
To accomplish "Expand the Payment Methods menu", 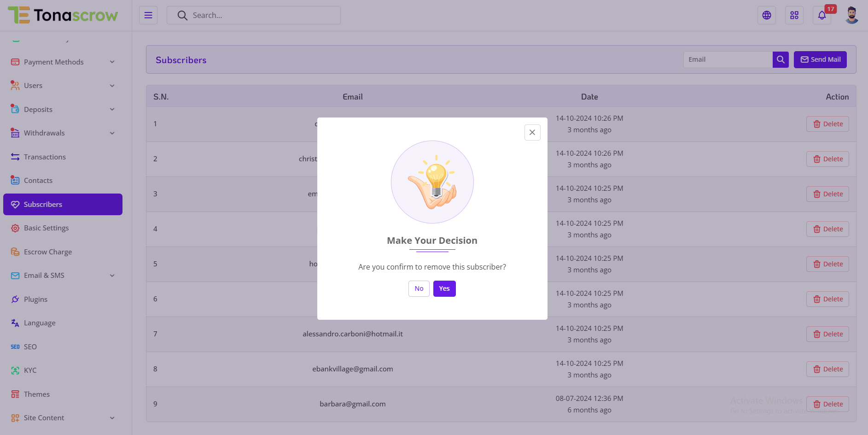I will click(x=63, y=62).
